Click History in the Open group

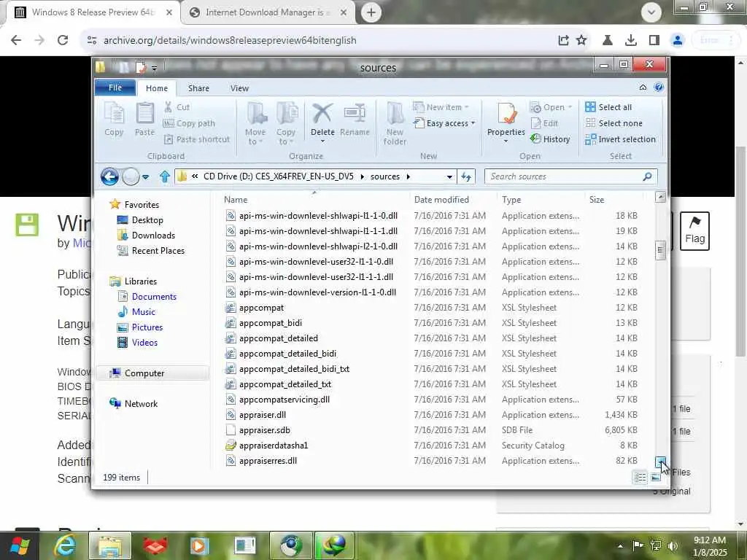pos(550,139)
